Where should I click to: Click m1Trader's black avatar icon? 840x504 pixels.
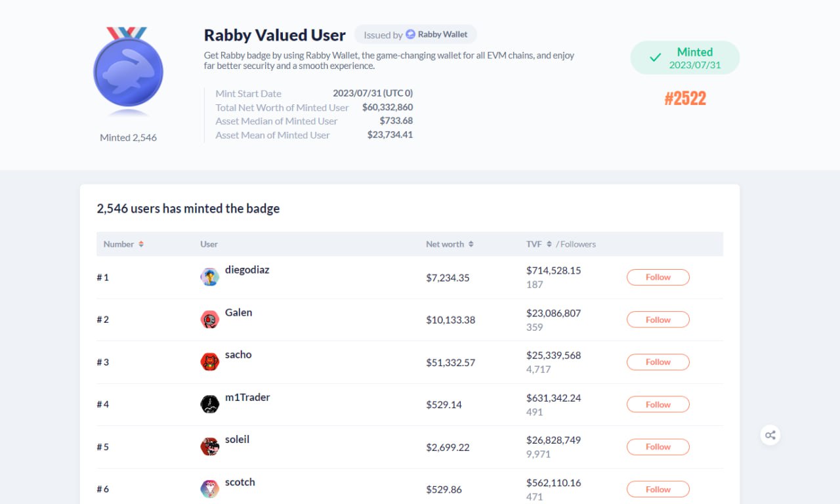[209, 404]
